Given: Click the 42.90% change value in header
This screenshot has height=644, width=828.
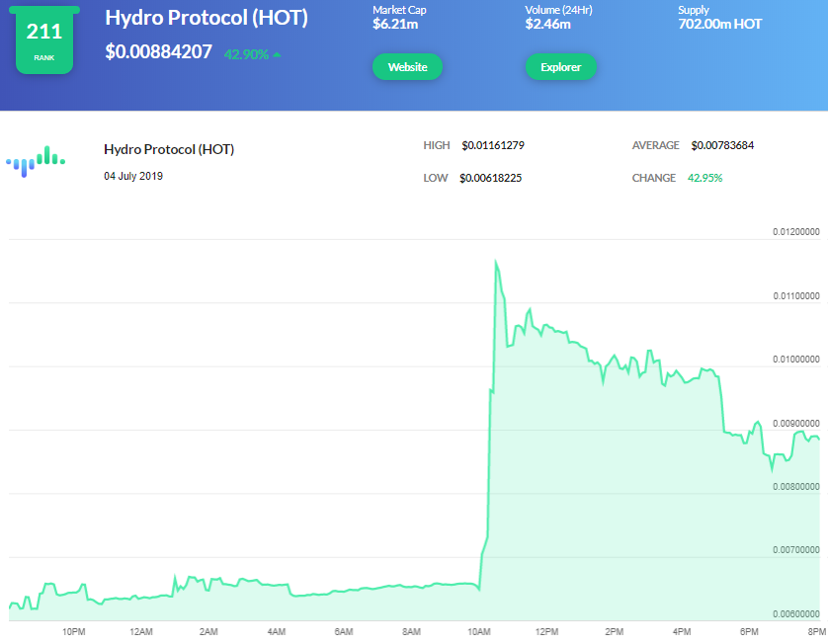Looking at the screenshot, I should (246, 54).
